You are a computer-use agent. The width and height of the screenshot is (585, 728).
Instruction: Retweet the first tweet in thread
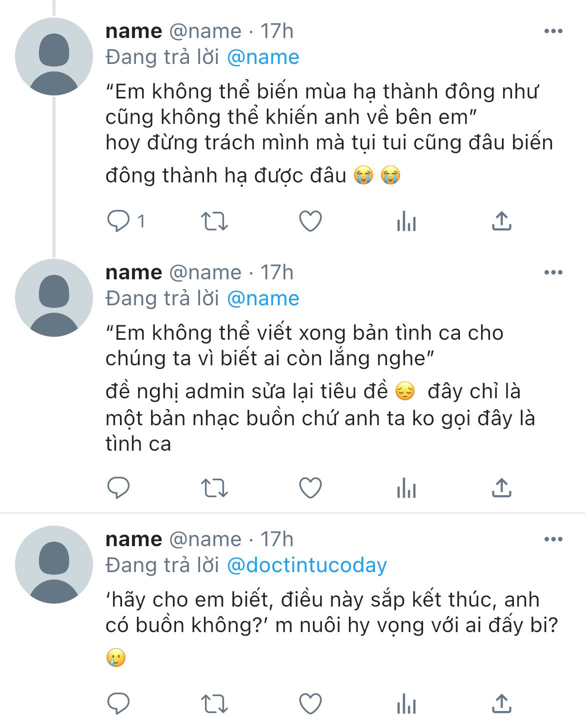214,221
